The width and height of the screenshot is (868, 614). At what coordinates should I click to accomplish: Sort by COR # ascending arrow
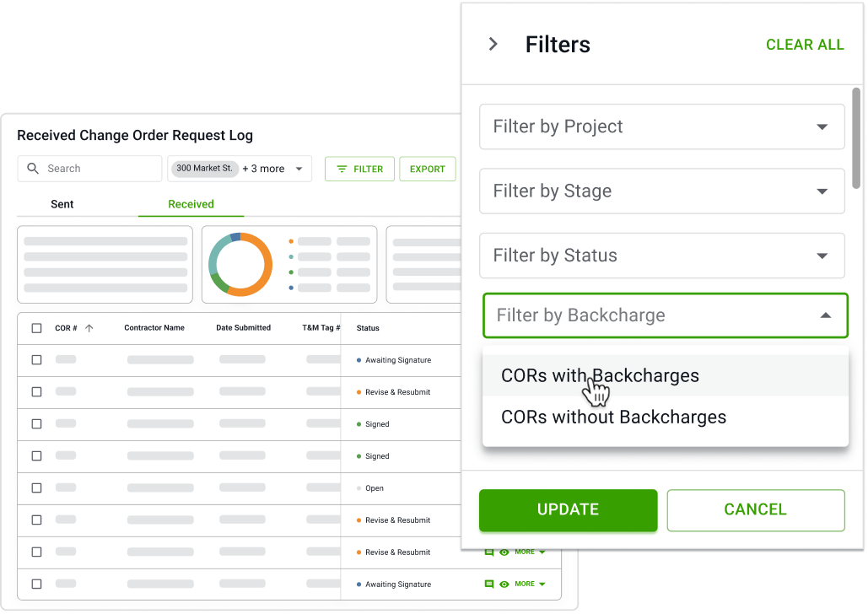(x=89, y=328)
